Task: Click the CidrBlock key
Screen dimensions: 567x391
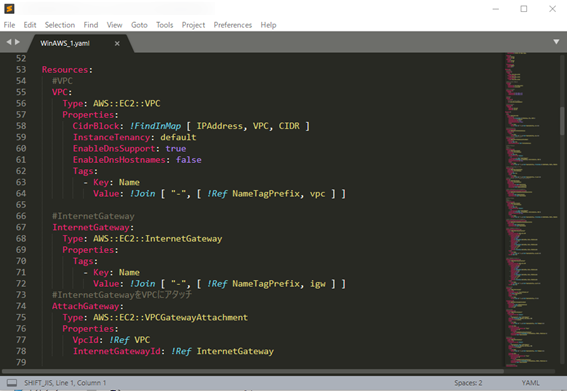Action: click(96, 126)
